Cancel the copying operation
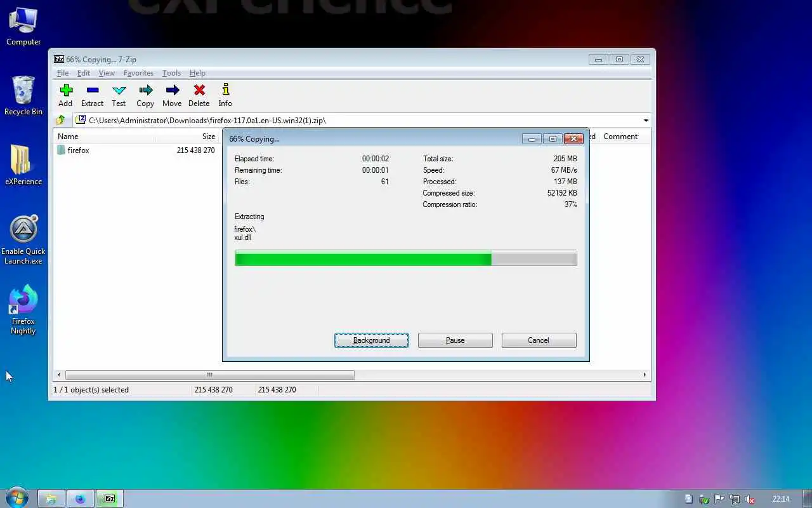This screenshot has height=508, width=812. (x=539, y=340)
